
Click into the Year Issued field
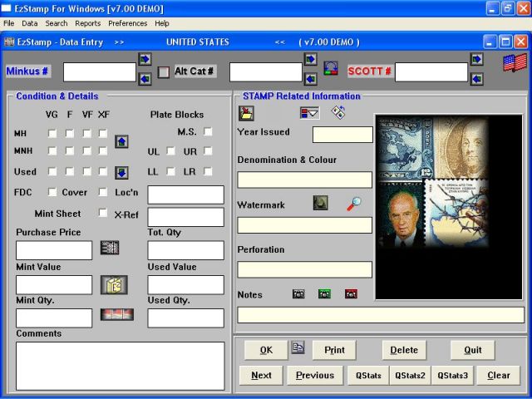(x=342, y=135)
